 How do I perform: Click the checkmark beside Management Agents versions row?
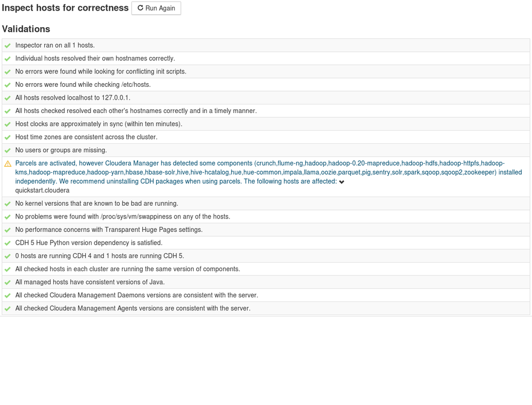click(x=7, y=309)
